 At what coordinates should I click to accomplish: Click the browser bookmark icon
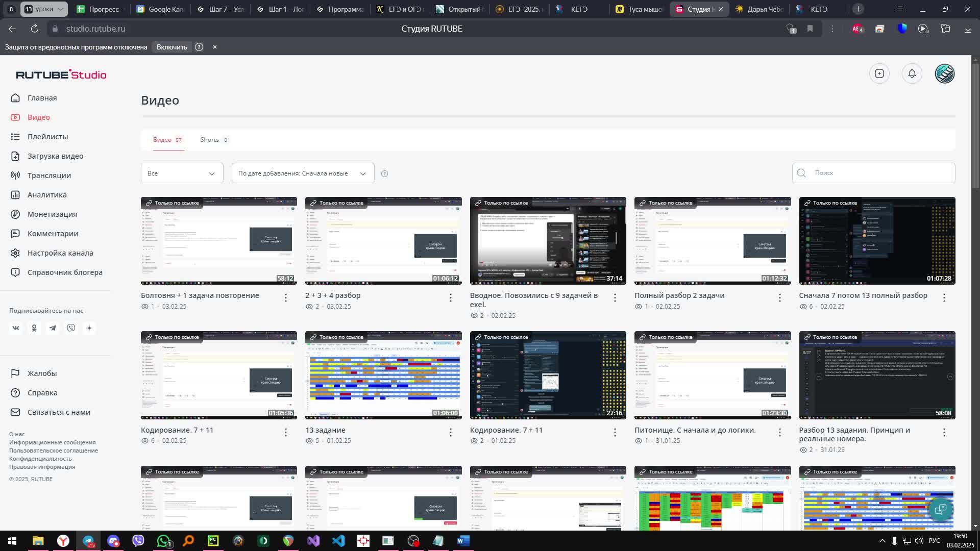pos(810,29)
